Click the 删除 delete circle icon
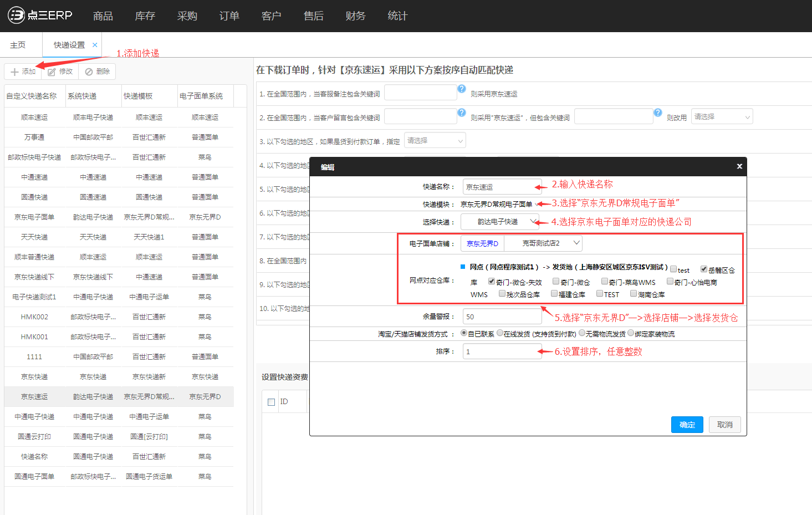Viewport: 812px width, 515px height. point(89,72)
